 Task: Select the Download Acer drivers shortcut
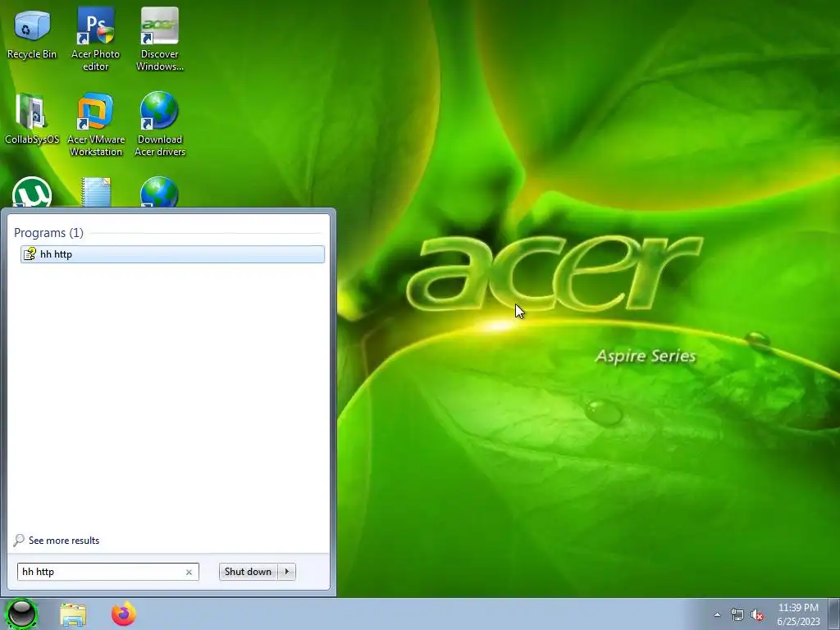160,125
